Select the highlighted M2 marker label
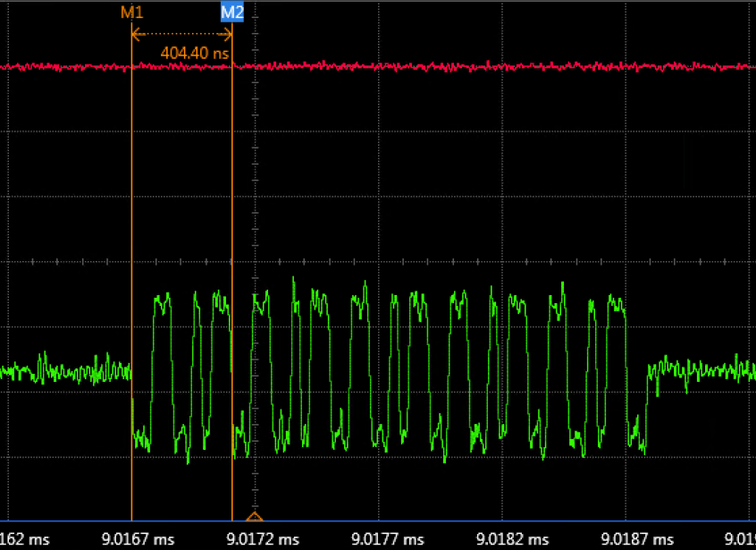 coord(231,13)
